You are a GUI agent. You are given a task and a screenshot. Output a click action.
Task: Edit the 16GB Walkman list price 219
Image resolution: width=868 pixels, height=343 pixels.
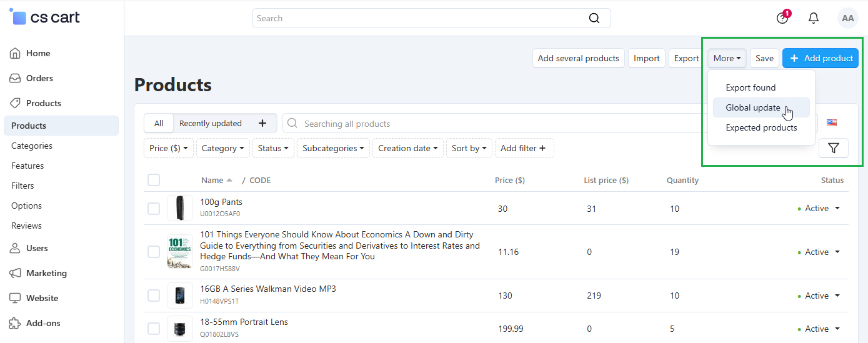coord(594,296)
